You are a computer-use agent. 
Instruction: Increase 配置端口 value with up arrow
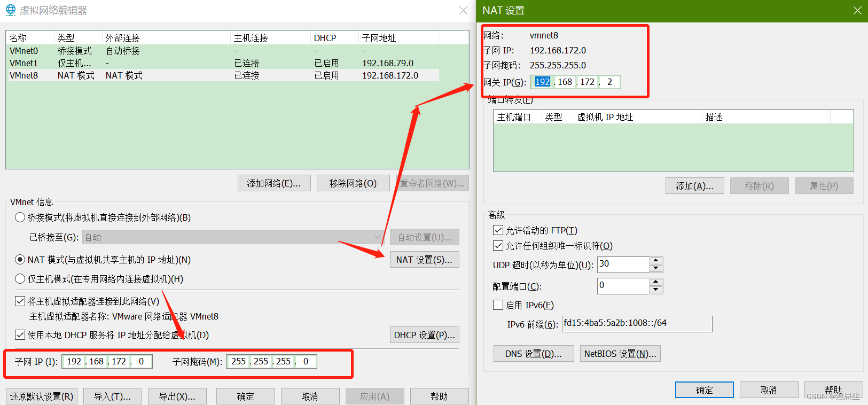click(656, 282)
